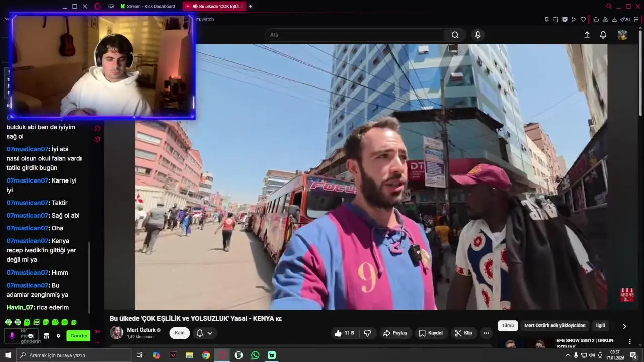This screenshot has height=362, width=644.
Task: Open Opera easy setup menu icon
Action: click(636, 19)
